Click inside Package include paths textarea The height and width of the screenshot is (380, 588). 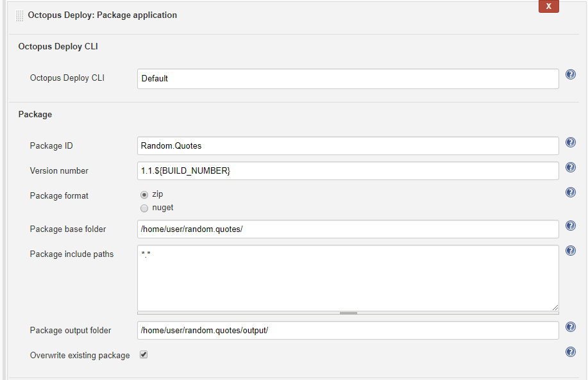pos(348,277)
